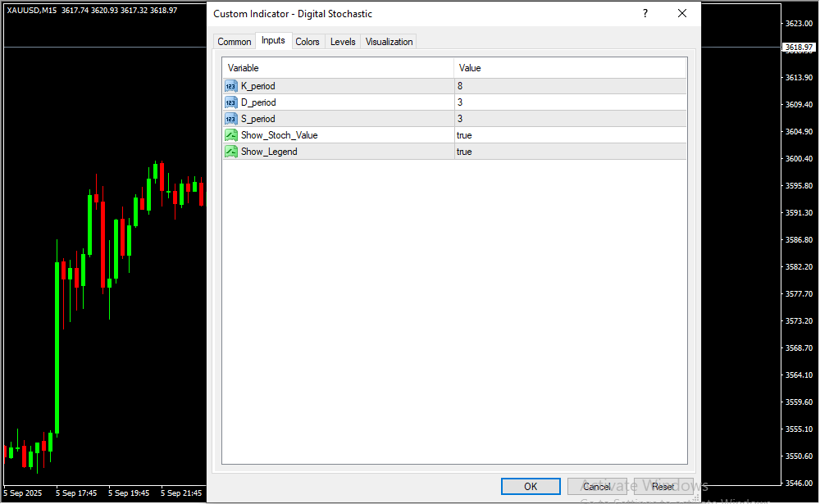
Task: Select the D_period value field
Action: click(570, 102)
